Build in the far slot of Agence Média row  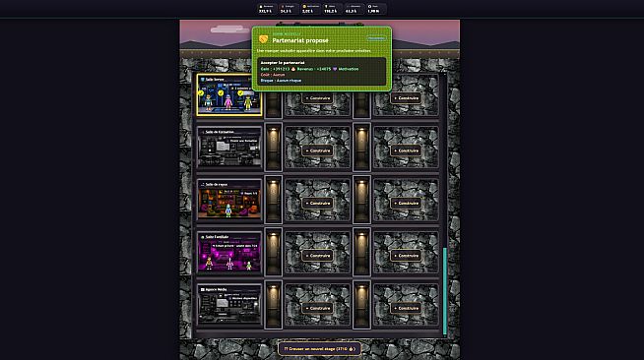[x=406, y=308]
